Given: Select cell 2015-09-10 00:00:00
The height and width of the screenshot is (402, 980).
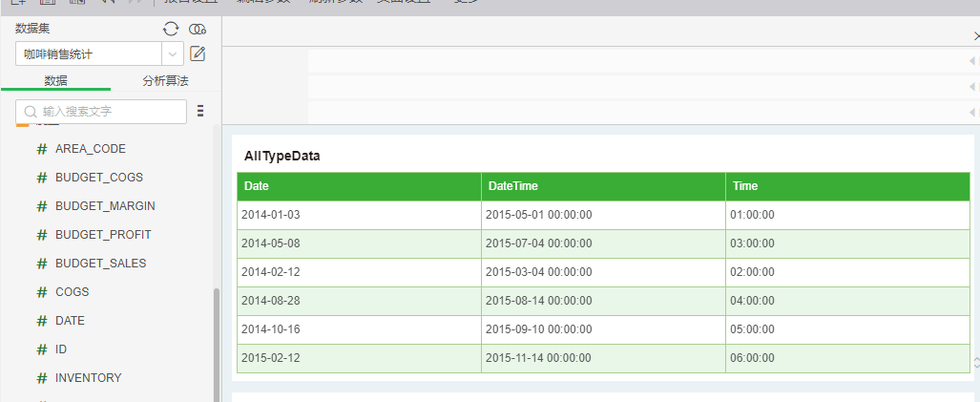Looking at the screenshot, I should click(603, 330).
